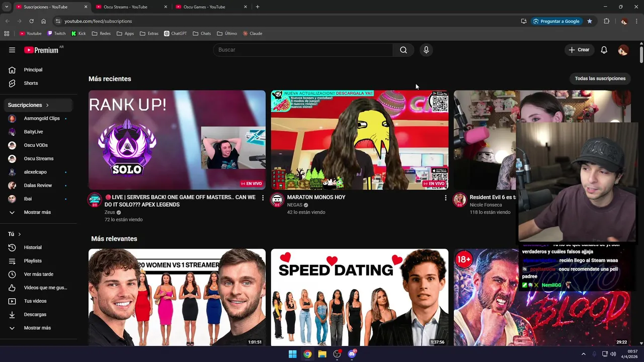Open a new browser tab
644x362 pixels.
point(258,7)
